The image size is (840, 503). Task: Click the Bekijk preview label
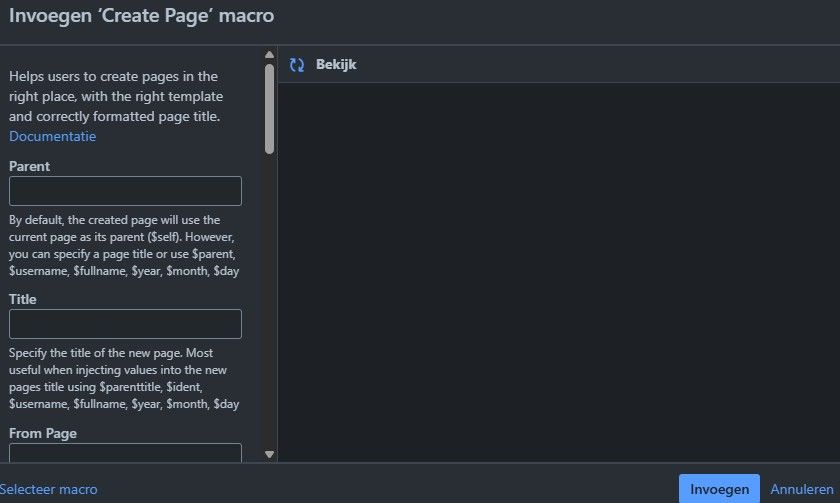pos(336,64)
